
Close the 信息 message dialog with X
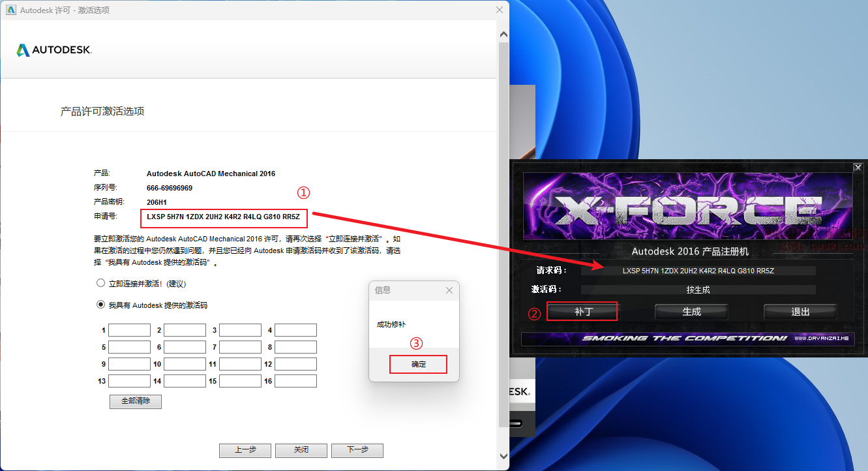click(449, 290)
